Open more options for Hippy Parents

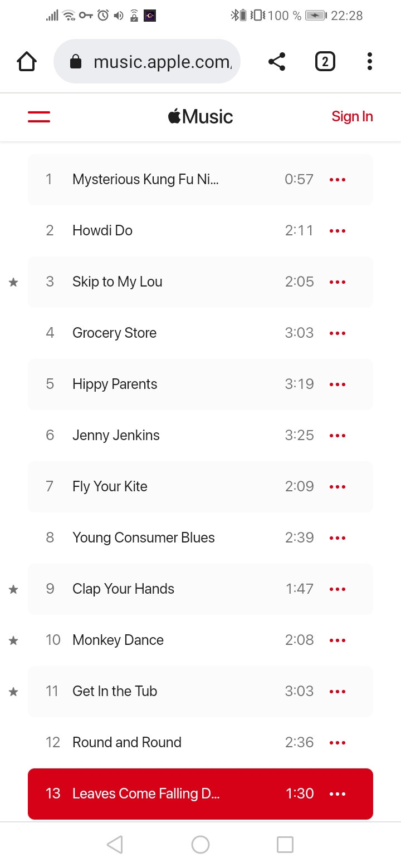[338, 384]
